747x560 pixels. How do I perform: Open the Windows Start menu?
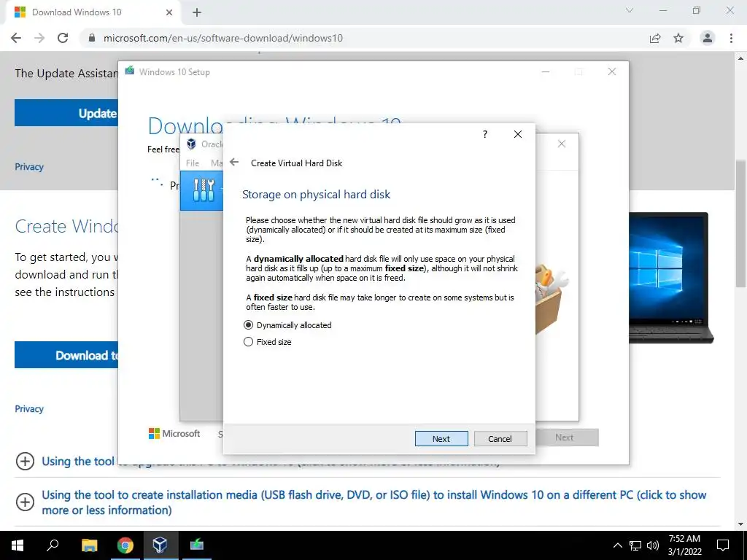tap(18, 545)
